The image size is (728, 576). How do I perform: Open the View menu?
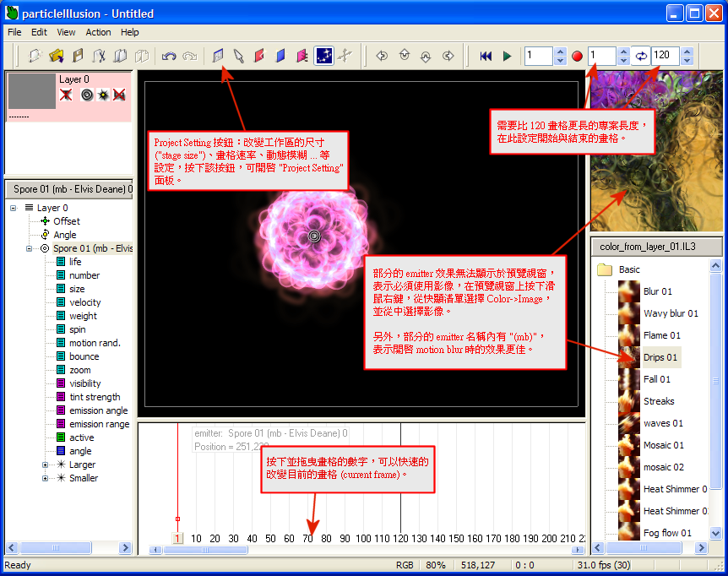66,32
